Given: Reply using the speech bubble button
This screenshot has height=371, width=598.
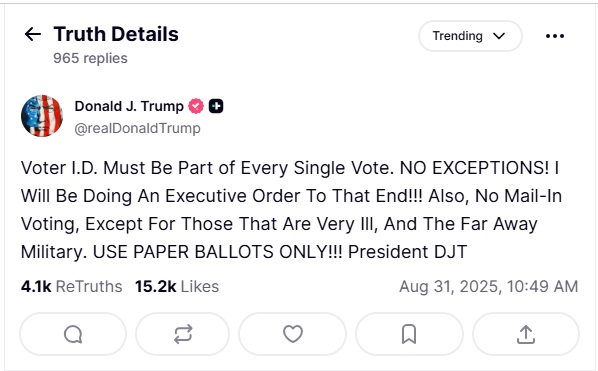Looking at the screenshot, I should tap(73, 334).
